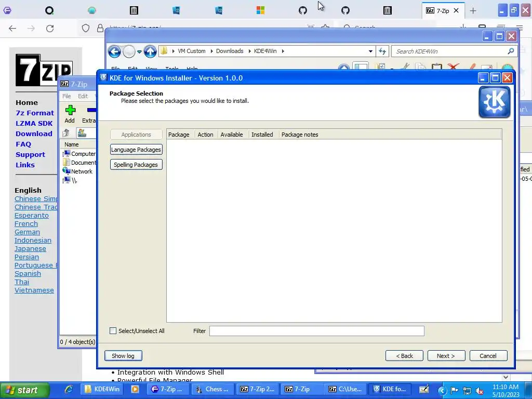Click the browser back arrow
Image resolution: width=532 pixels, height=399 pixels.
coord(12,29)
